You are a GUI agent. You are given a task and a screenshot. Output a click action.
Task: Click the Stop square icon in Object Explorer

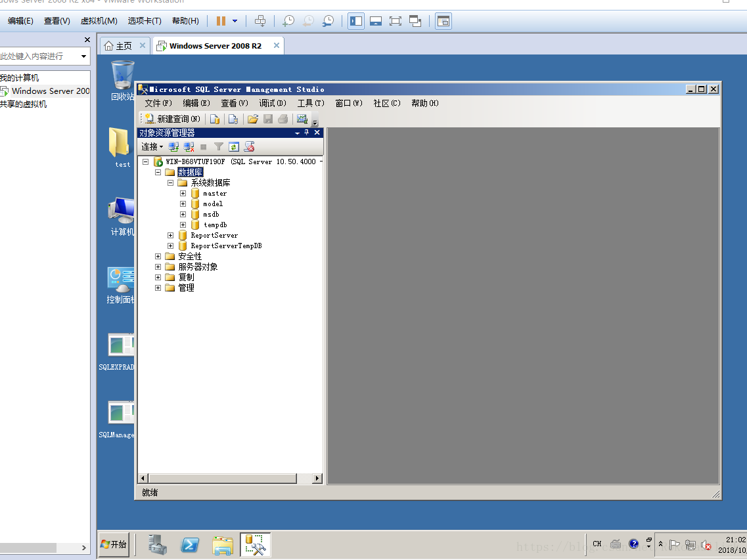[204, 147]
